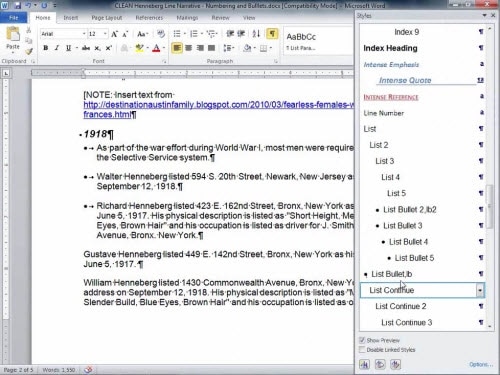
Task: Apply Strikethrough formatting
Action: click(86, 48)
